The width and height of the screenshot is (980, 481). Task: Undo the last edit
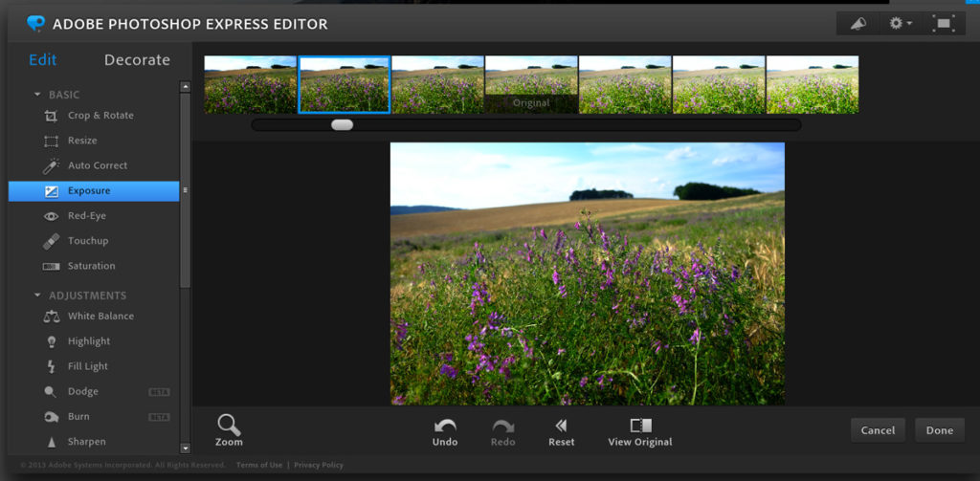click(445, 431)
